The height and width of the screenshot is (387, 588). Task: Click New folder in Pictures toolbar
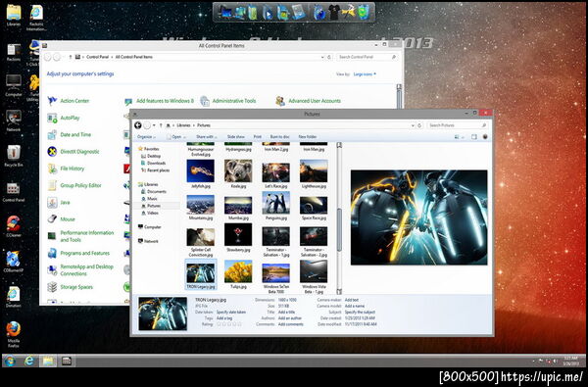[308, 137]
